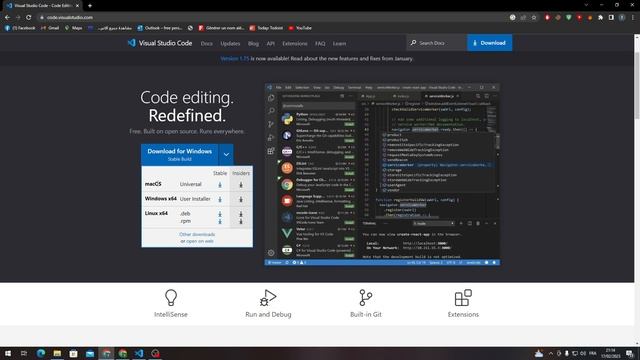Open the Extensions nav link
640x360 pixels.
[295, 43]
